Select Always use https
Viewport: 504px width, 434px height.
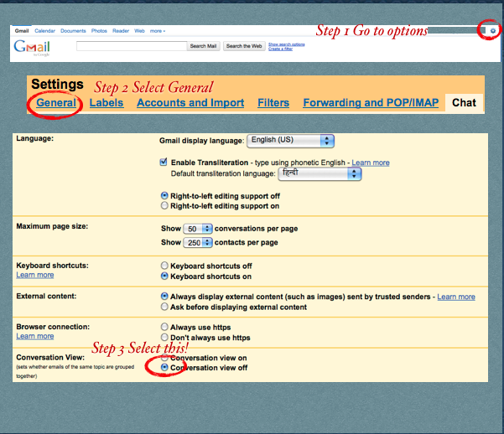pos(164,327)
